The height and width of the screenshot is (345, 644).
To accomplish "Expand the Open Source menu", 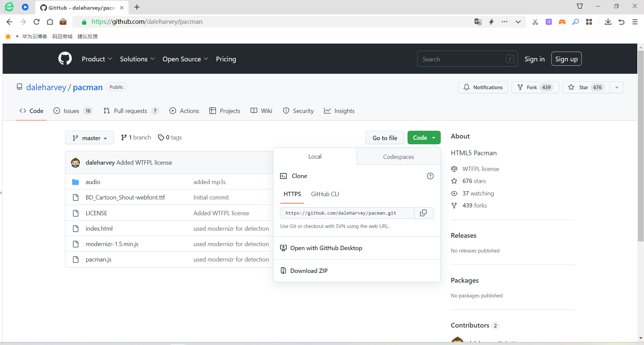I will 185,59.
